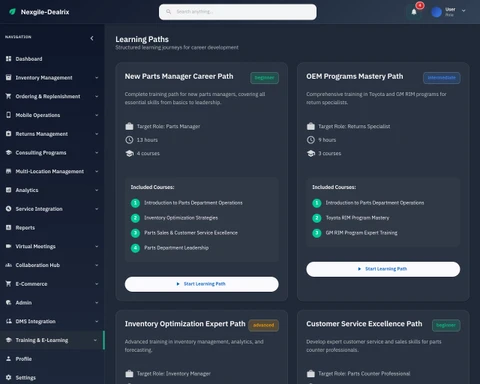Click the Training & E-Learning cap icon
Screen dimensions: 480x384
(9, 340)
